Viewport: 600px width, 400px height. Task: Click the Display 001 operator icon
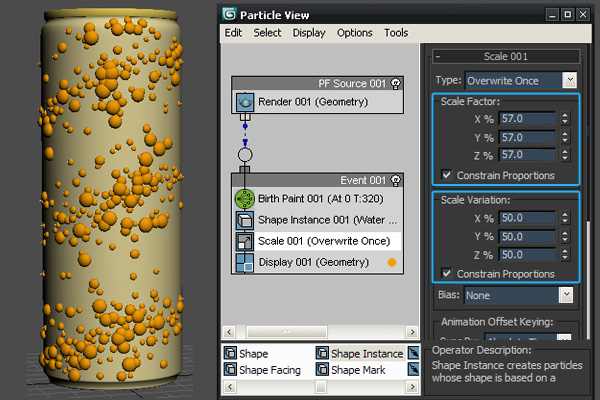click(x=244, y=262)
